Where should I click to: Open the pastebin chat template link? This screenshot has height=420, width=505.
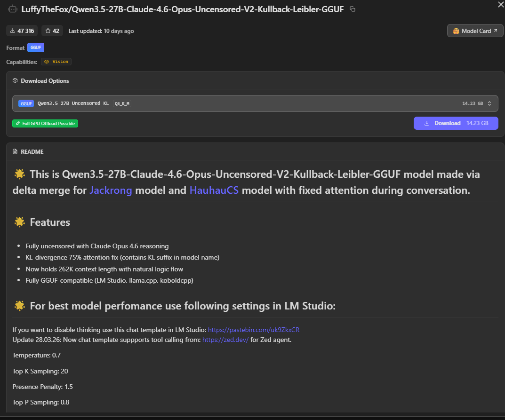[254, 330]
